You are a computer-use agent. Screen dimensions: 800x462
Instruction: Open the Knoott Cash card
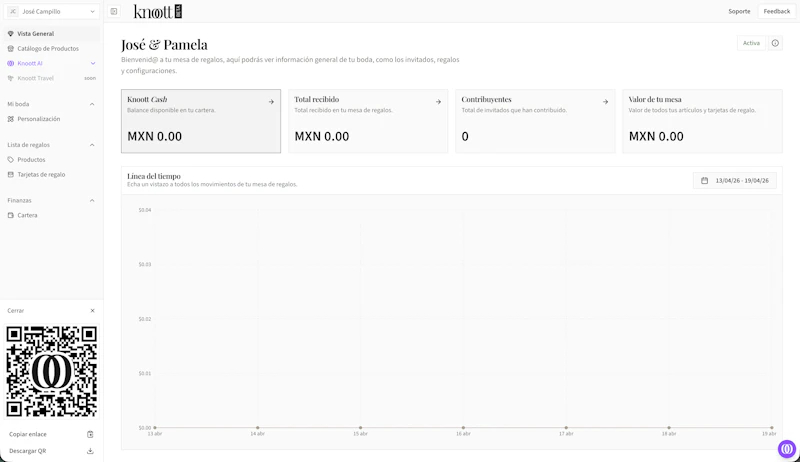[x=201, y=121]
